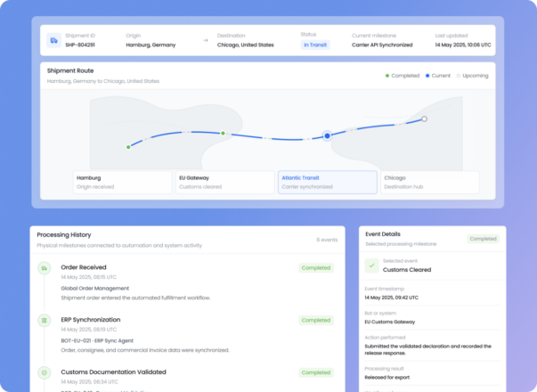The height and width of the screenshot is (392, 537).
Task: Click the Completed badge in Event Details
Action: 484,239
